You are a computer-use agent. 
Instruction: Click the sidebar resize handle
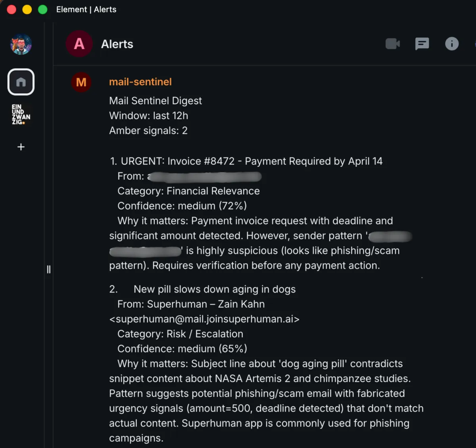[x=49, y=269]
